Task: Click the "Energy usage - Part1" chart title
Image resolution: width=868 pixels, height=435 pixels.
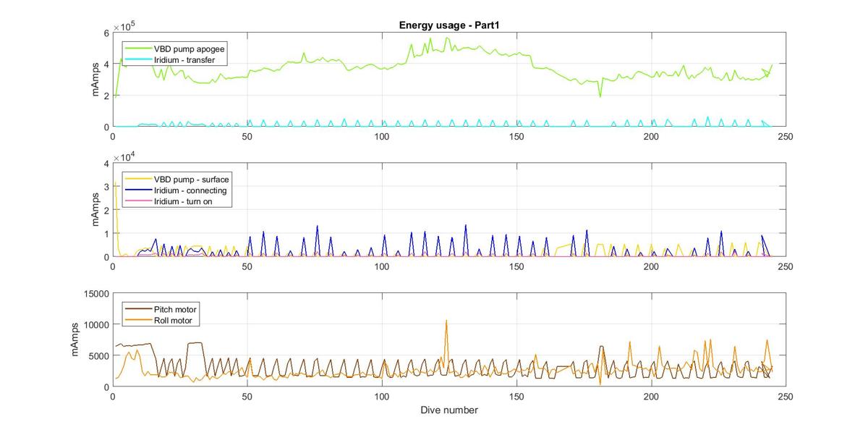Action: pyautogui.click(x=448, y=26)
